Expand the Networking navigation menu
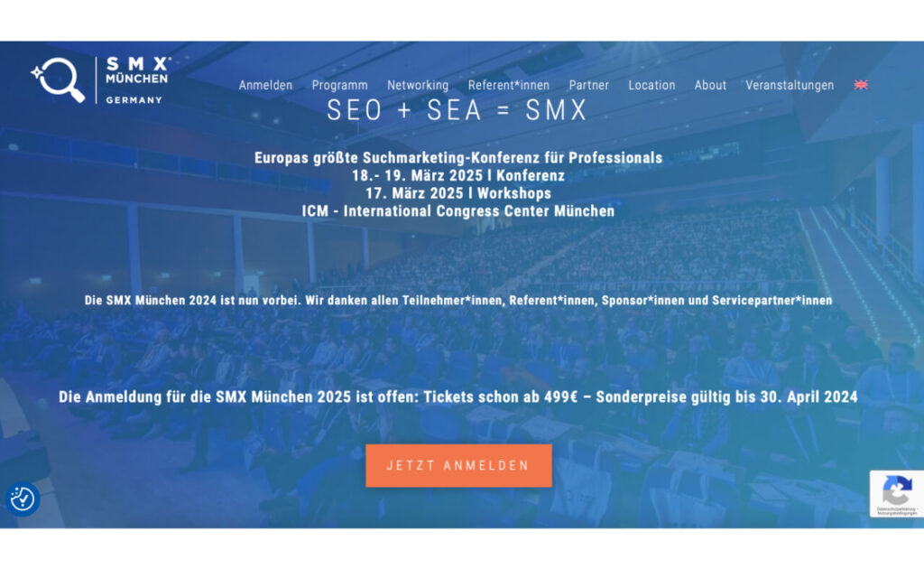 pyautogui.click(x=418, y=85)
